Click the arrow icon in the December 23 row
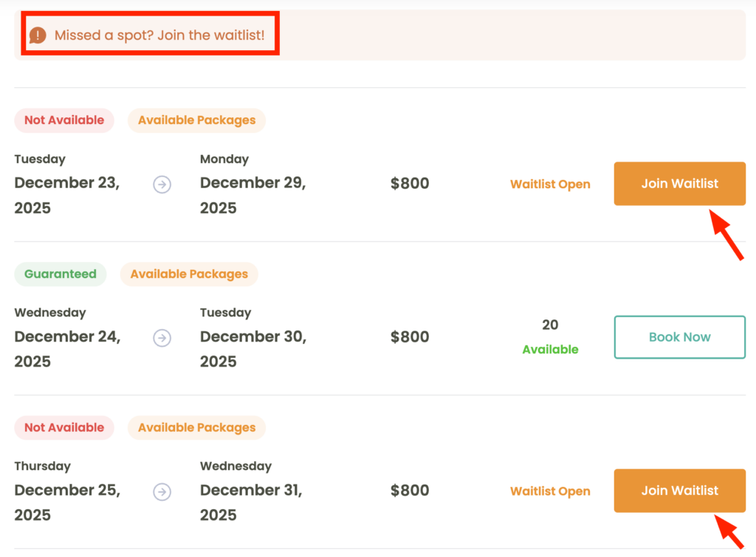This screenshot has height=557, width=756. (162, 184)
